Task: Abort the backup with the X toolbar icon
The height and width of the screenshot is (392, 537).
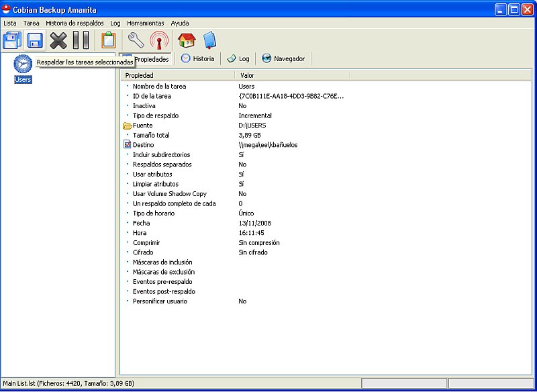Action: [x=58, y=40]
